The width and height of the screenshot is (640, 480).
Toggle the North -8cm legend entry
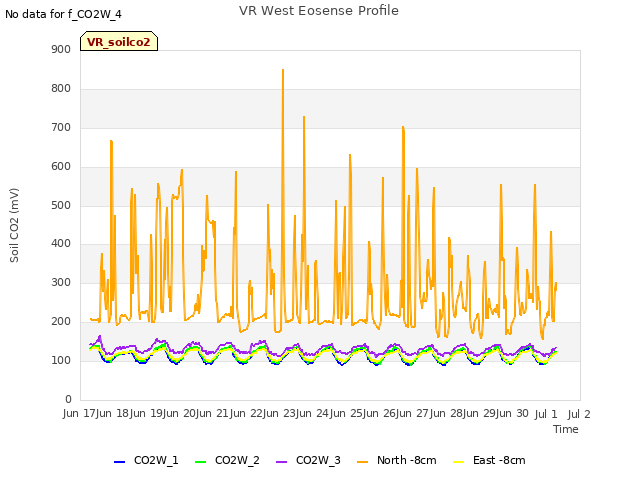tap(397, 460)
